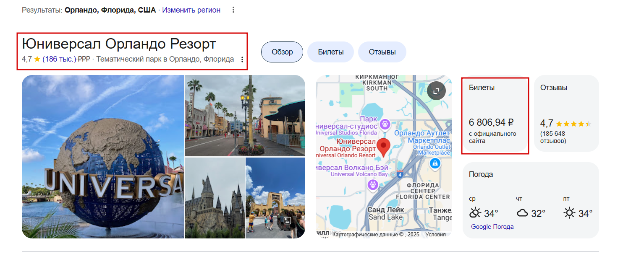Click the 'Орландо, Флорида, США' region text
Image resolution: width=644 pixels, height=264 pixels.
[110, 10]
